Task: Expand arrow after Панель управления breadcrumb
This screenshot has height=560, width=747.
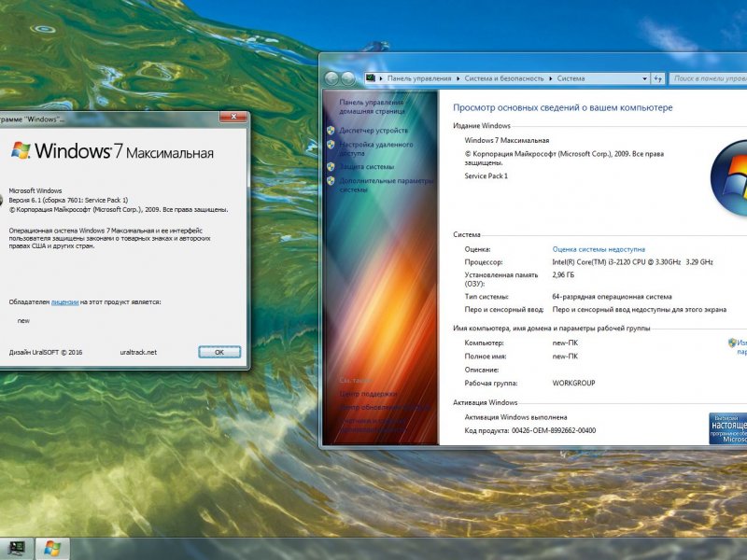Action: [458, 78]
